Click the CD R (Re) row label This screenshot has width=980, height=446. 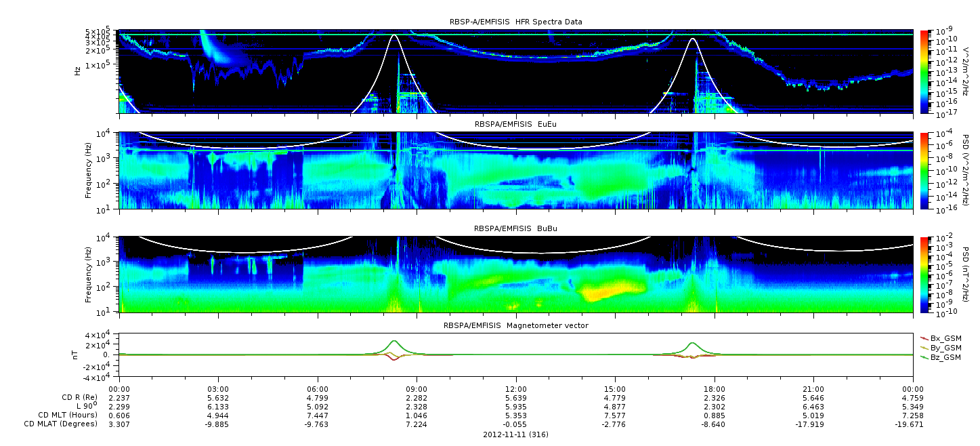[77, 397]
